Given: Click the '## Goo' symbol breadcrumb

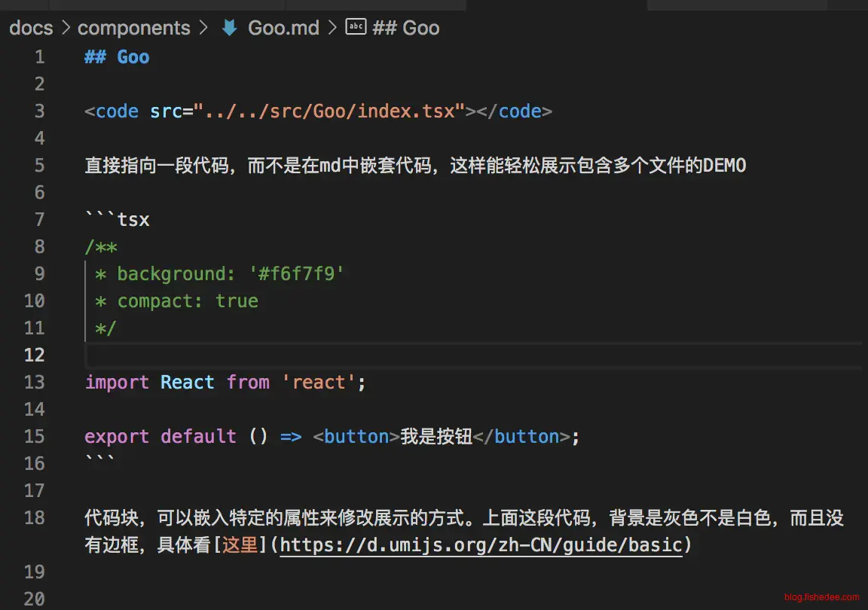Looking at the screenshot, I should click(406, 28).
